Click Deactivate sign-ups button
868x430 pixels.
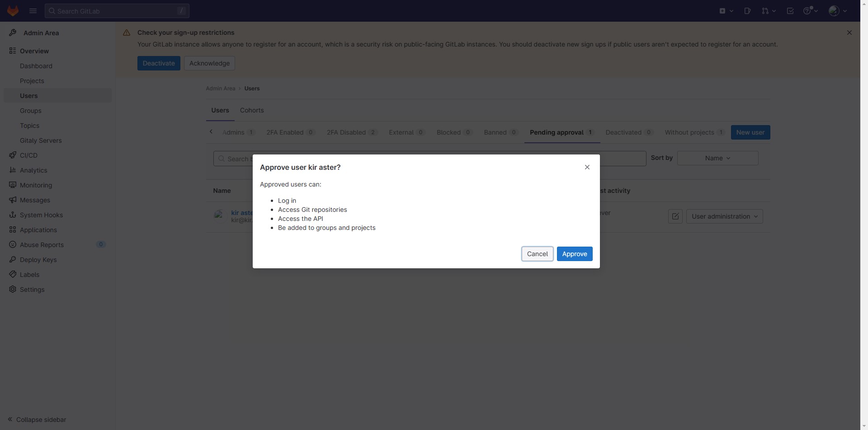pos(159,63)
